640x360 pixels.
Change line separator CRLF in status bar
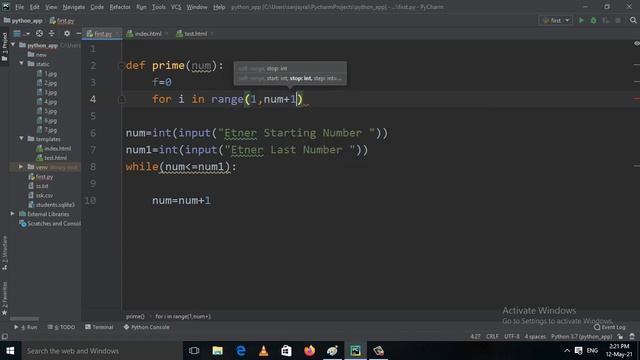(x=492, y=337)
